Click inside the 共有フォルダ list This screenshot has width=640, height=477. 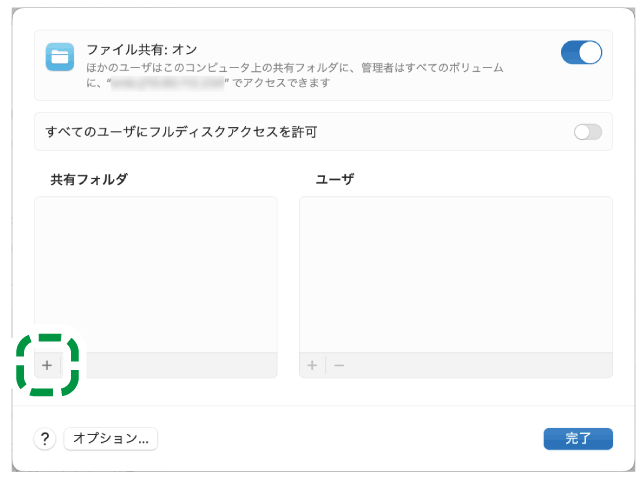[x=156, y=275]
